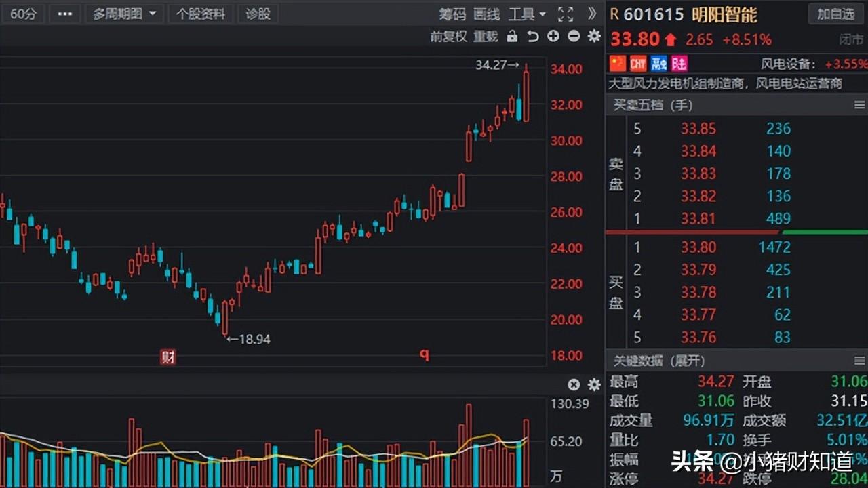Viewport: 868px width, 488px height.
Task: Toggle the chart lock icon
Action: [512, 37]
